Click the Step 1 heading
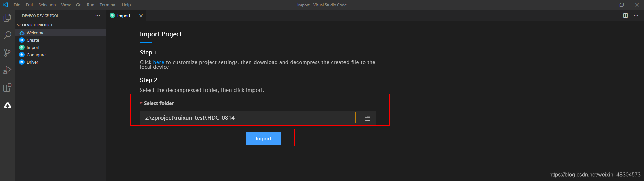 148,52
